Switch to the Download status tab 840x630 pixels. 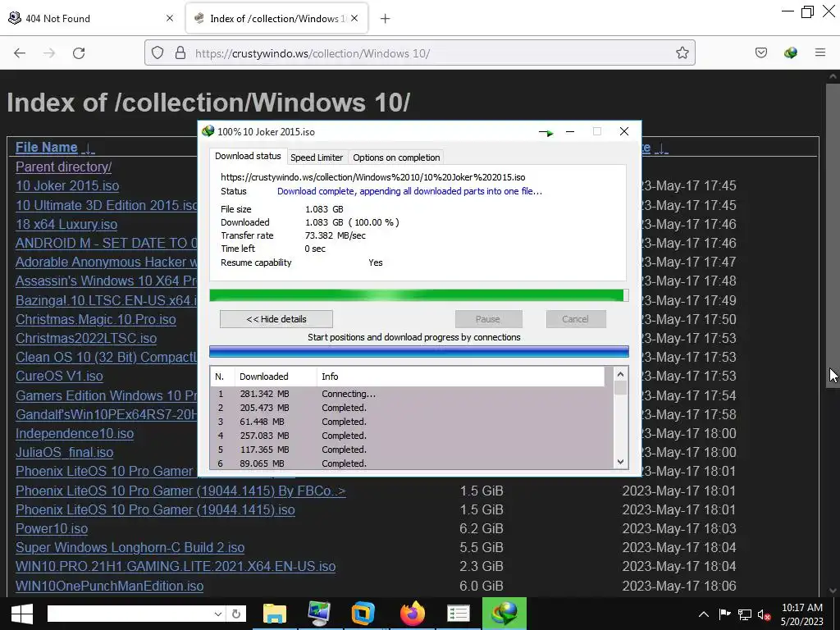pyautogui.click(x=248, y=156)
